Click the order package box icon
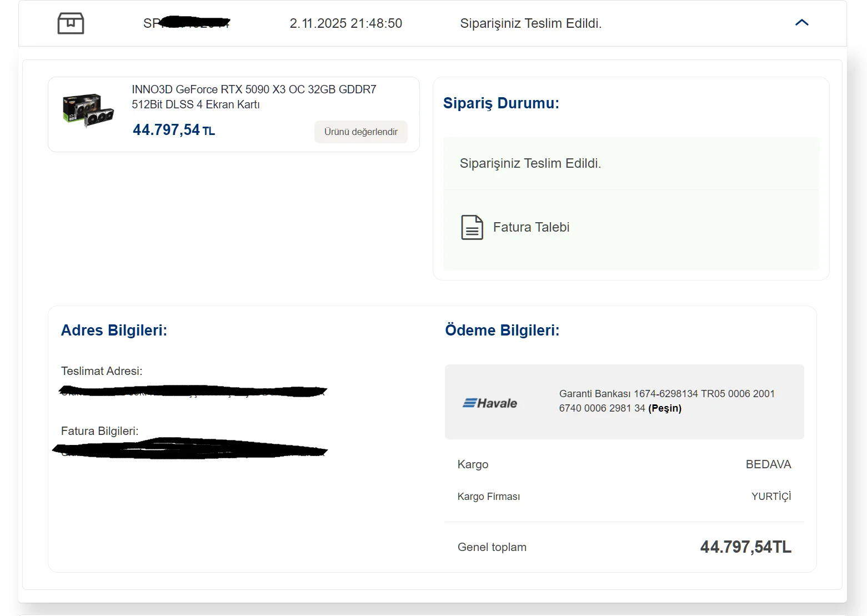 point(71,23)
